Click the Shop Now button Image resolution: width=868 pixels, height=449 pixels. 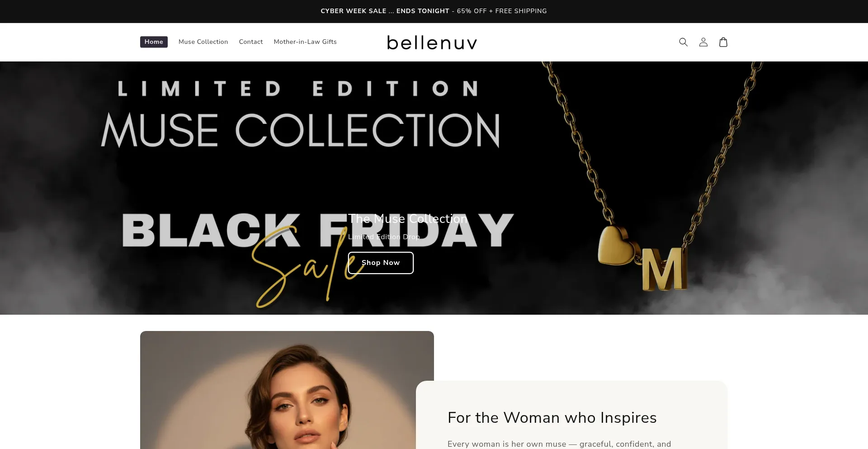380,263
